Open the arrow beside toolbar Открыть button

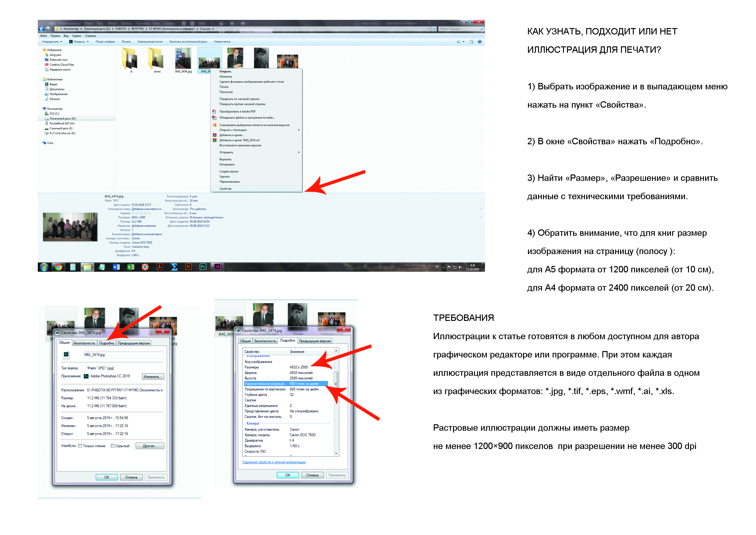coord(88,42)
